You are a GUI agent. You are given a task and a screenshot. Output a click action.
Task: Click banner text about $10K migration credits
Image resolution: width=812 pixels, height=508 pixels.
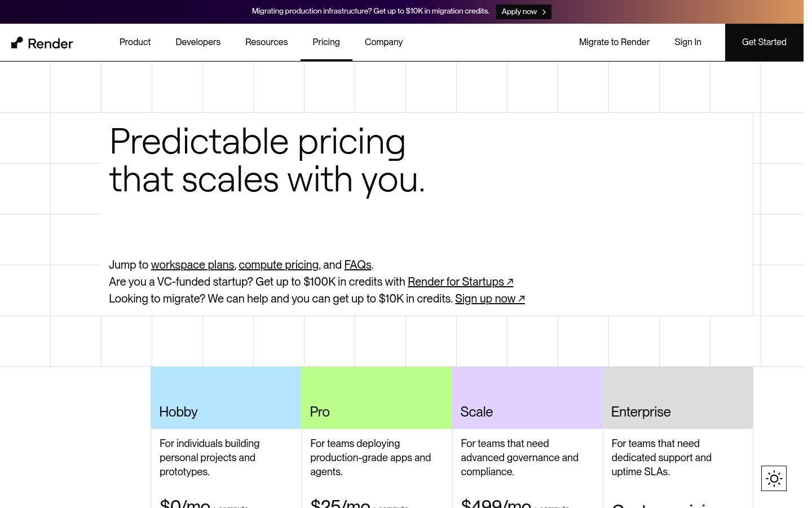(x=370, y=11)
